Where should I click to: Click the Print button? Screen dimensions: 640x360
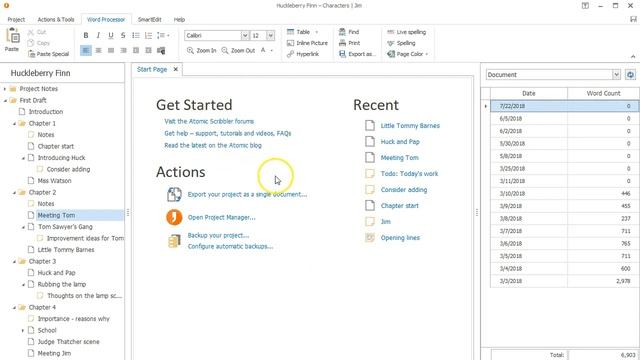349,43
